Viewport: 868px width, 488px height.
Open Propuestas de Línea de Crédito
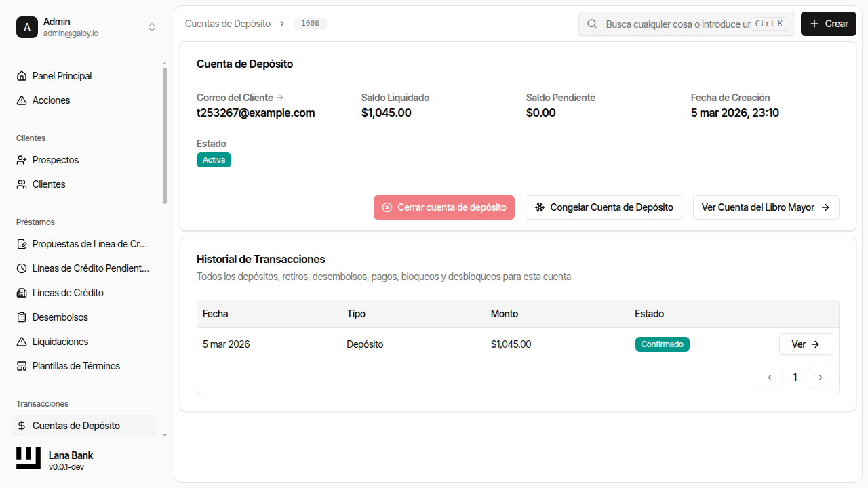tap(90, 244)
